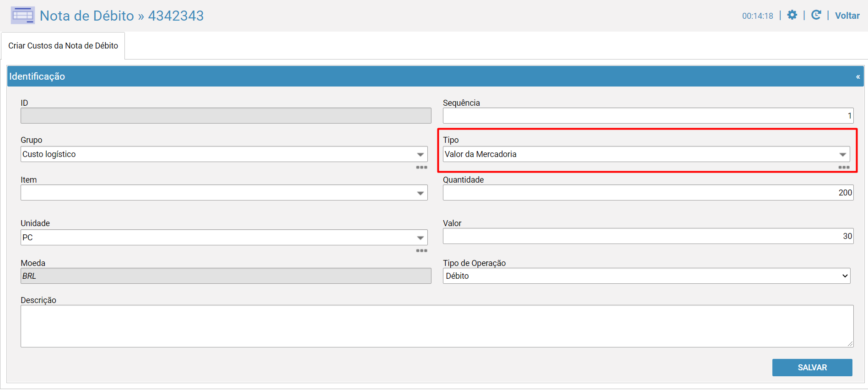Image resolution: width=868 pixels, height=390 pixels.
Task: Click the disabled ID field
Action: click(x=226, y=116)
